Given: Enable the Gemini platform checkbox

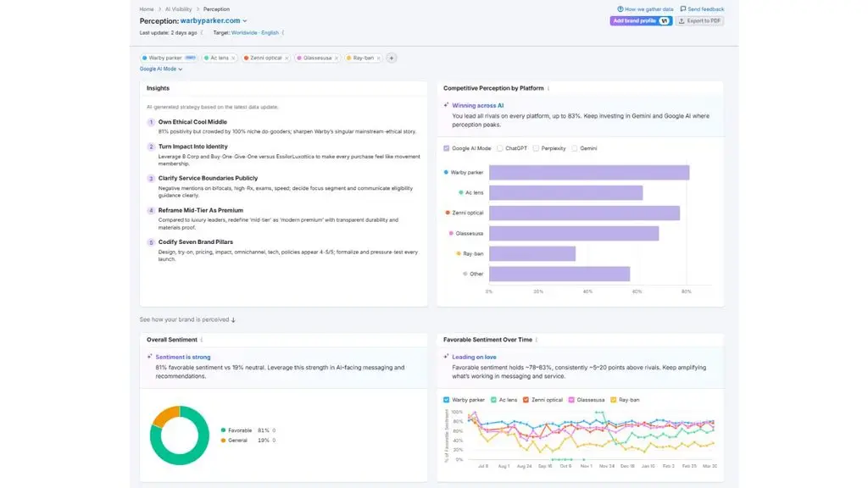Looking at the screenshot, I should tap(575, 148).
